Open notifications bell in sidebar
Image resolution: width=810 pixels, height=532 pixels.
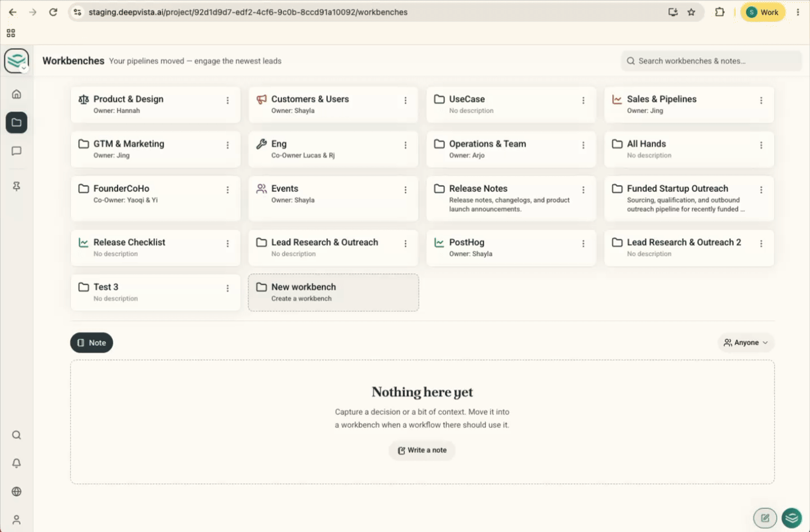(16, 463)
